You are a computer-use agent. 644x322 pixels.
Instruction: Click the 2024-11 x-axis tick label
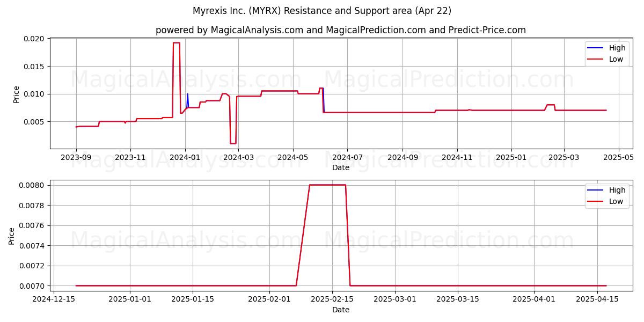[457, 158]
